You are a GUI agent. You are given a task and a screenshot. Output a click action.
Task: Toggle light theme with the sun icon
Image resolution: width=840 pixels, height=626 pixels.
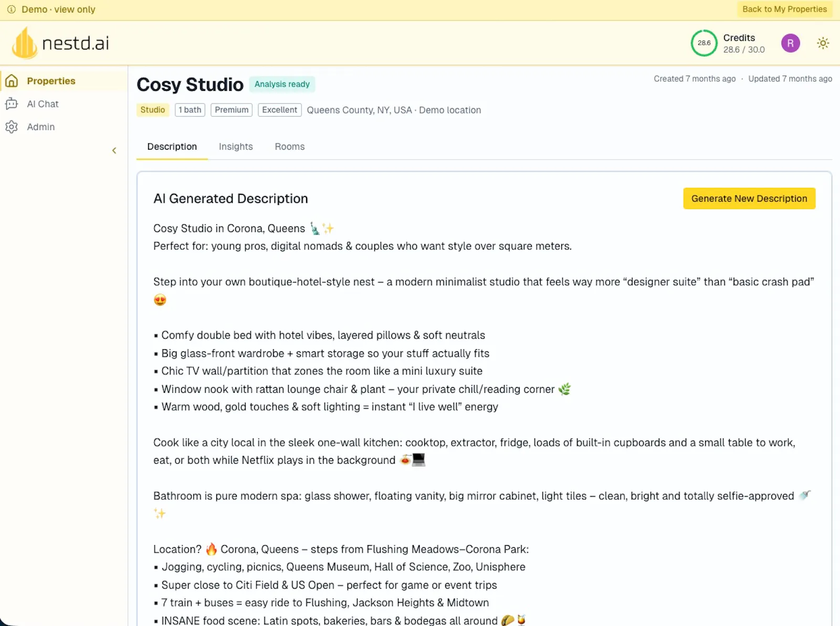pos(823,43)
